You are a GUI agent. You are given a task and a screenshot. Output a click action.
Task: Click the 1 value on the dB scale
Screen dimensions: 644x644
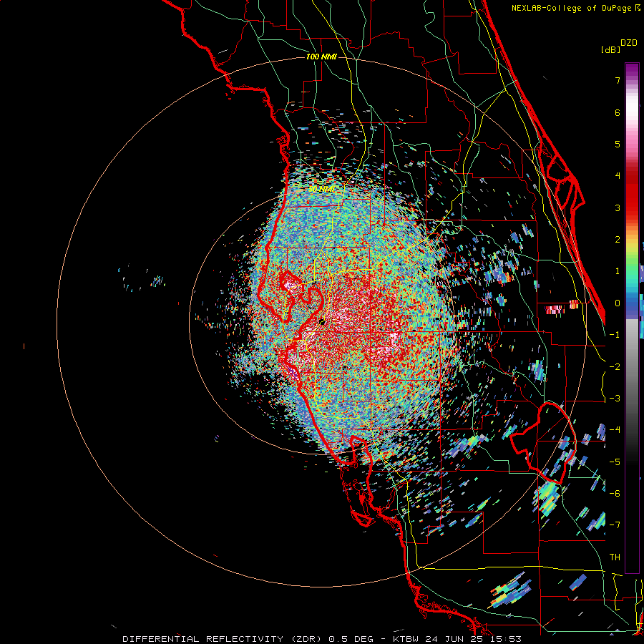[x=618, y=271]
